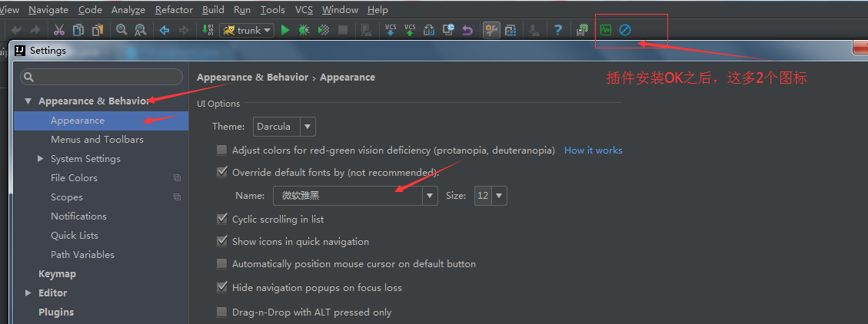Viewport: 868px width, 324px height.
Task: Click the Stop square icon
Action: [x=343, y=30]
